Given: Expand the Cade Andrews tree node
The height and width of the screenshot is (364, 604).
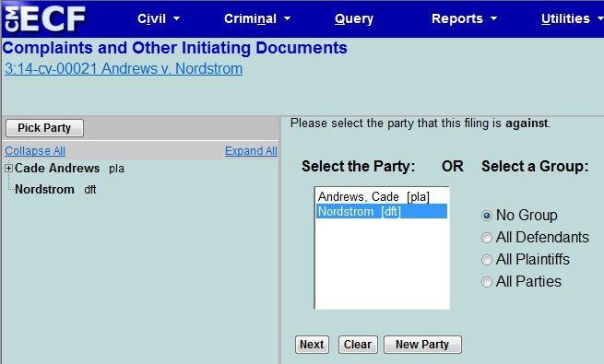Looking at the screenshot, I should click(x=8, y=168).
